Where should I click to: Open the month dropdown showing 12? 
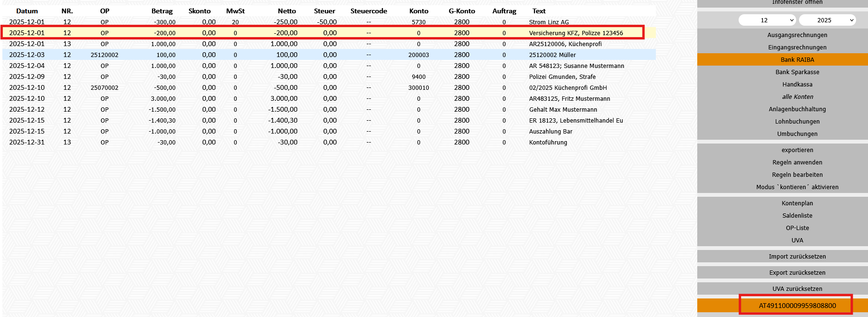767,20
